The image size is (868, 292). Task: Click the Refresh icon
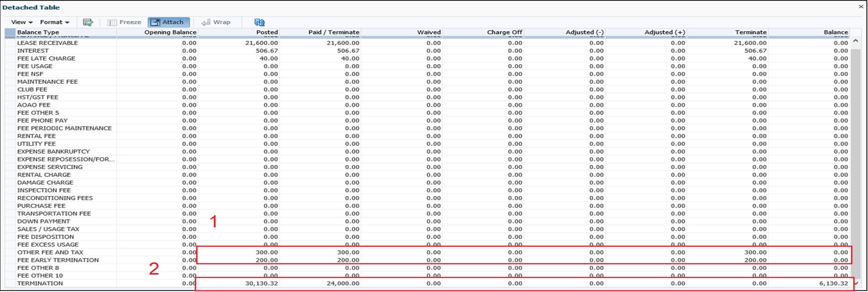259,22
